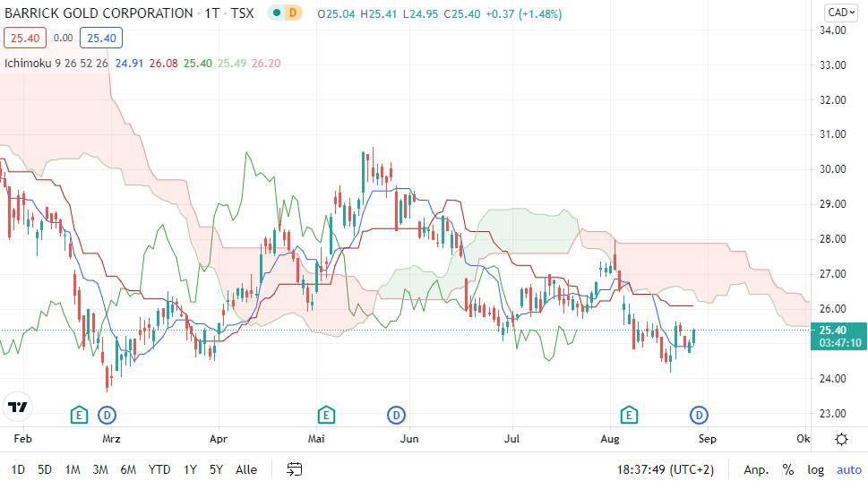Image resolution: width=868 pixels, height=481 pixels.
Task: Click the +0.37 (+1.48%) change value
Action: click(x=524, y=13)
